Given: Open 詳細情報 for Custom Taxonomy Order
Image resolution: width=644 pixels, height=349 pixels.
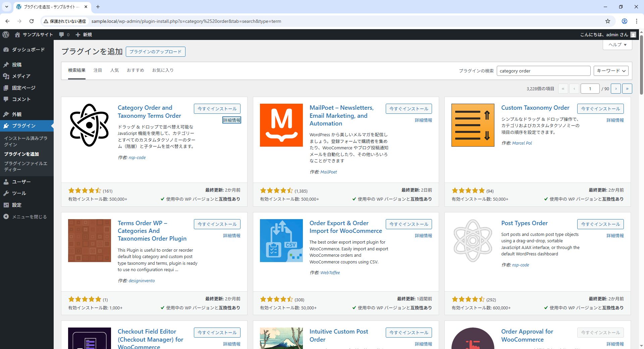Looking at the screenshot, I should 615,120.
